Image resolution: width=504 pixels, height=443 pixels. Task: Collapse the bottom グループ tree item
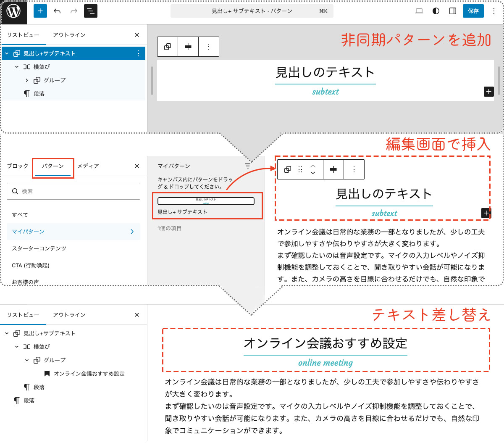click(27, 360)
